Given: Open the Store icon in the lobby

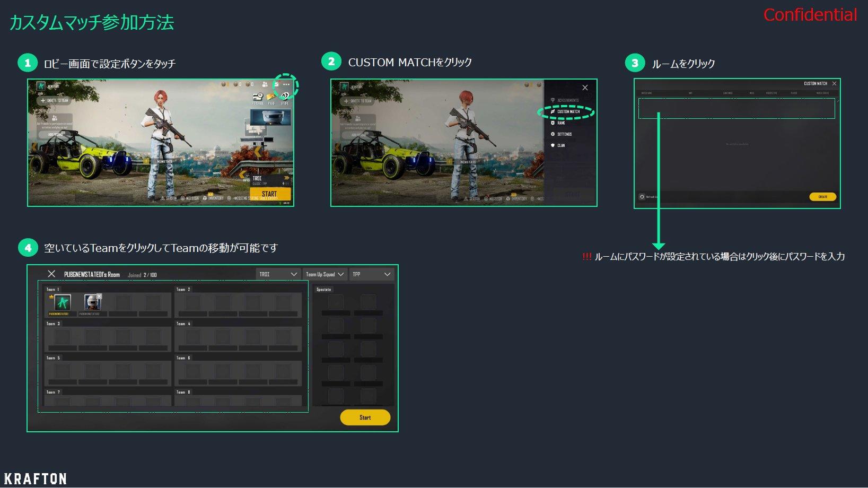Looking at the screenshot, I should point(285,96).
